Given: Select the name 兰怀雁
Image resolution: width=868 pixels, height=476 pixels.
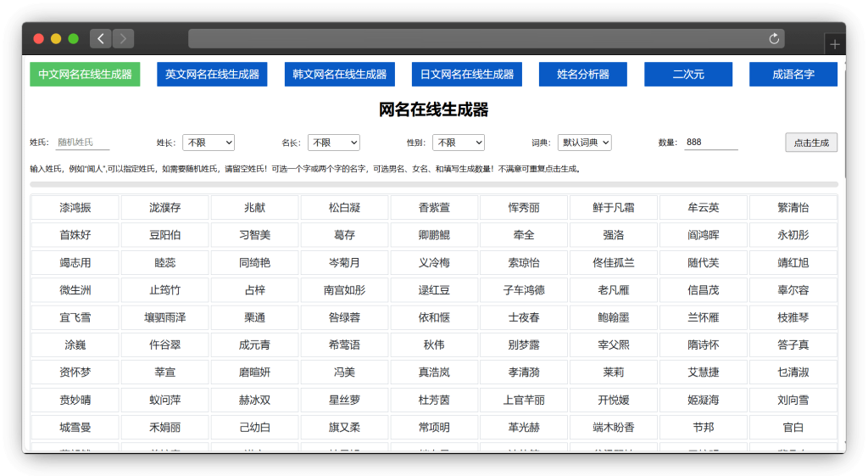Looking at the screenshot, I should pyautogui.click(x=703, y=317).
